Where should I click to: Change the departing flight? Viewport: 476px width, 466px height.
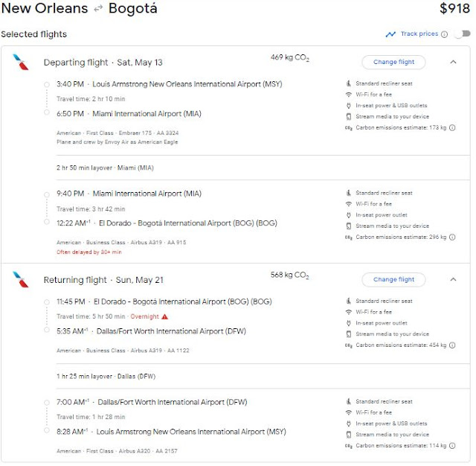[x=393, y=62]
